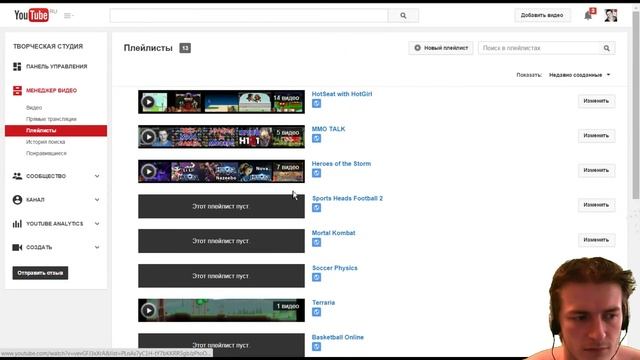Click Отправить отзыв button

[x=40, y=273]
